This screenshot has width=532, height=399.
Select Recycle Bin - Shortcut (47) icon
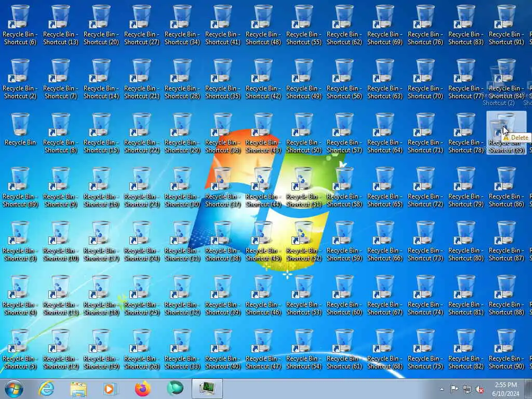pos(263,350)
